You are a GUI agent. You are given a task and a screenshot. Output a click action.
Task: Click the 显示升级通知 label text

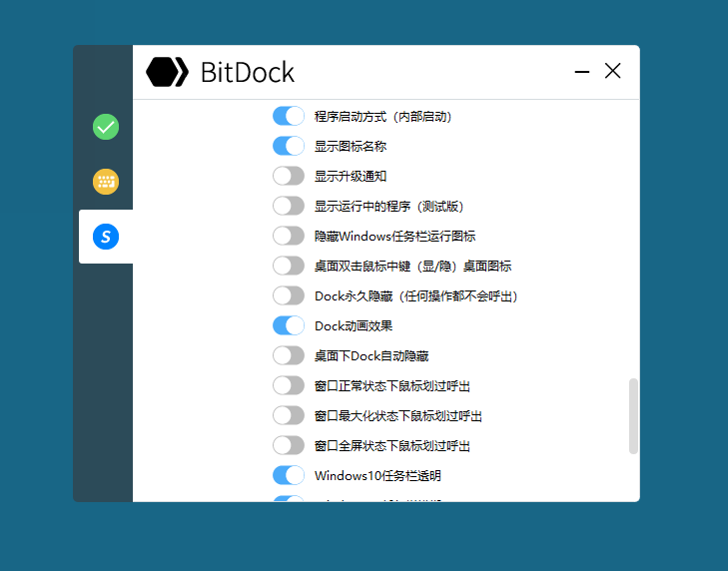[x=351, y=177]
